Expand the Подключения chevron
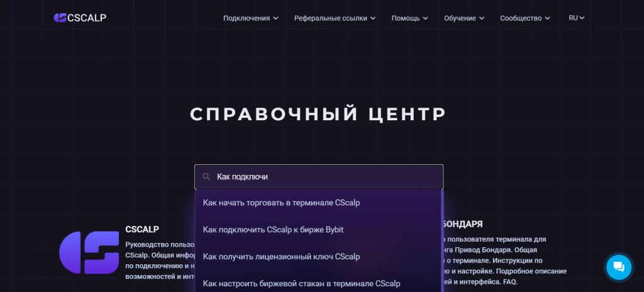 coord(276,18)
